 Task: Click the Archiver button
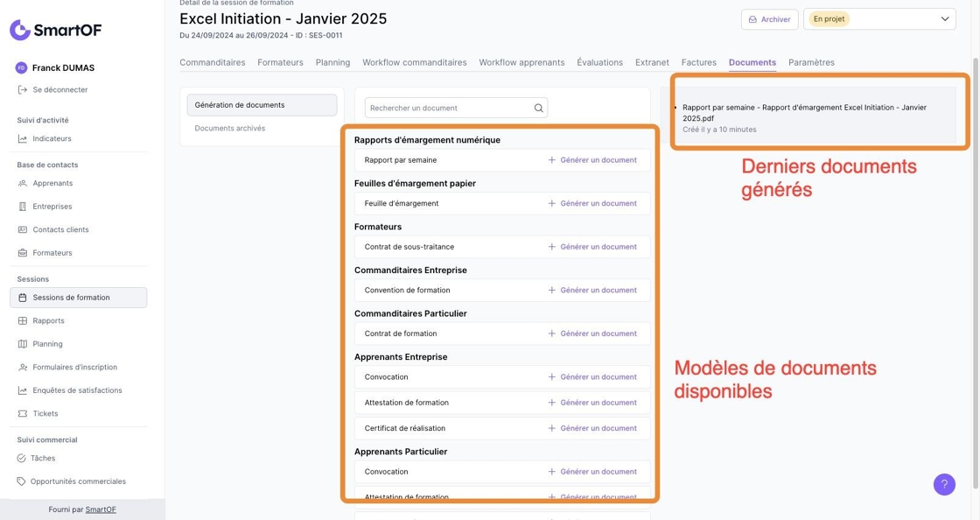tap(769, 19)
